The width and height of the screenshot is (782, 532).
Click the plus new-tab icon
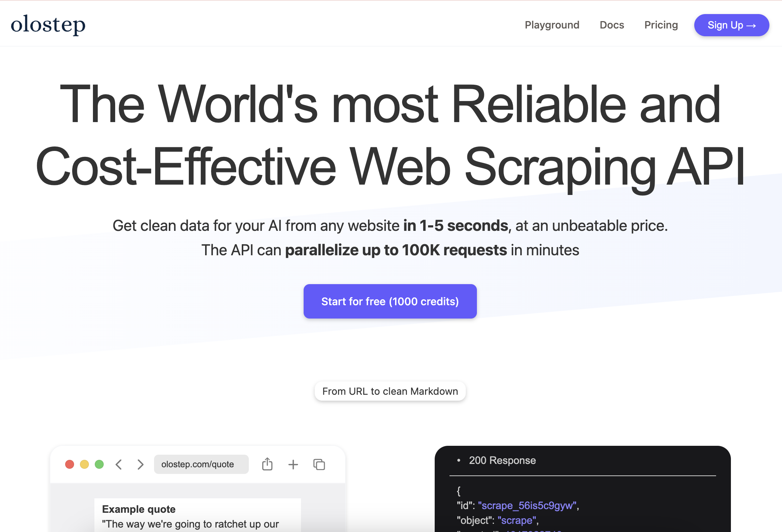coord(293,464)
